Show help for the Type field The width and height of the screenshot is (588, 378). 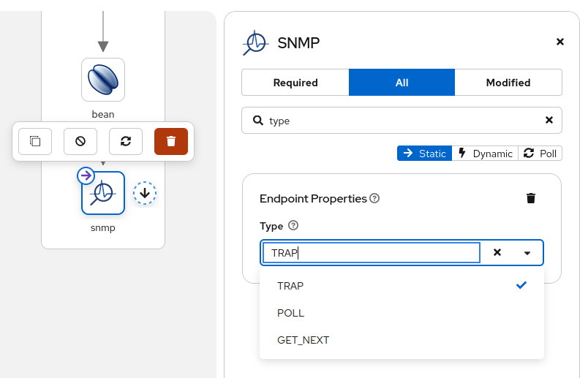[294, 226]
